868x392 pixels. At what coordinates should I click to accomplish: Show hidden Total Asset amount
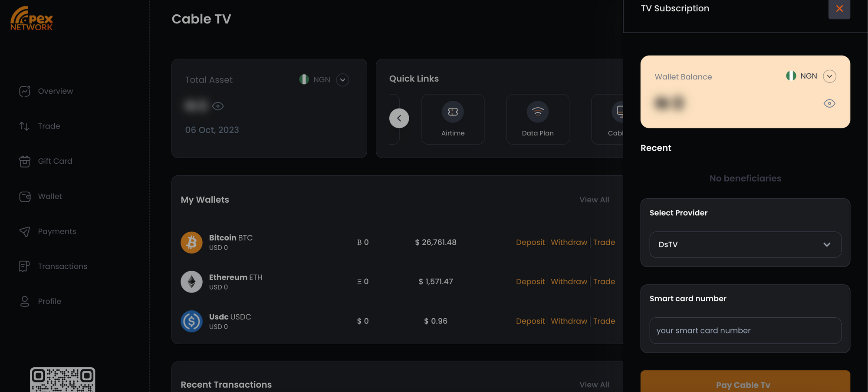tap(218, 106)
